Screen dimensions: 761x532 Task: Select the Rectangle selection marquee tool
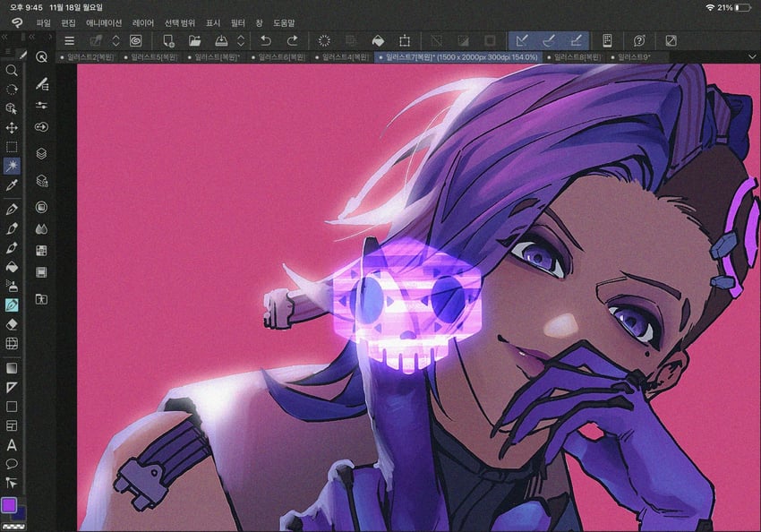(12, 147)
